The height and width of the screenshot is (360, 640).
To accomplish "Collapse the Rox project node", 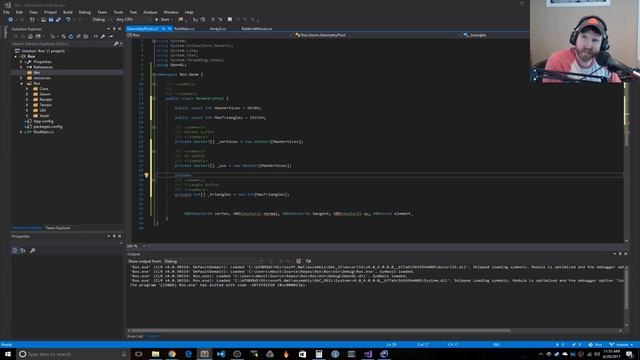I will pos(16,56).
